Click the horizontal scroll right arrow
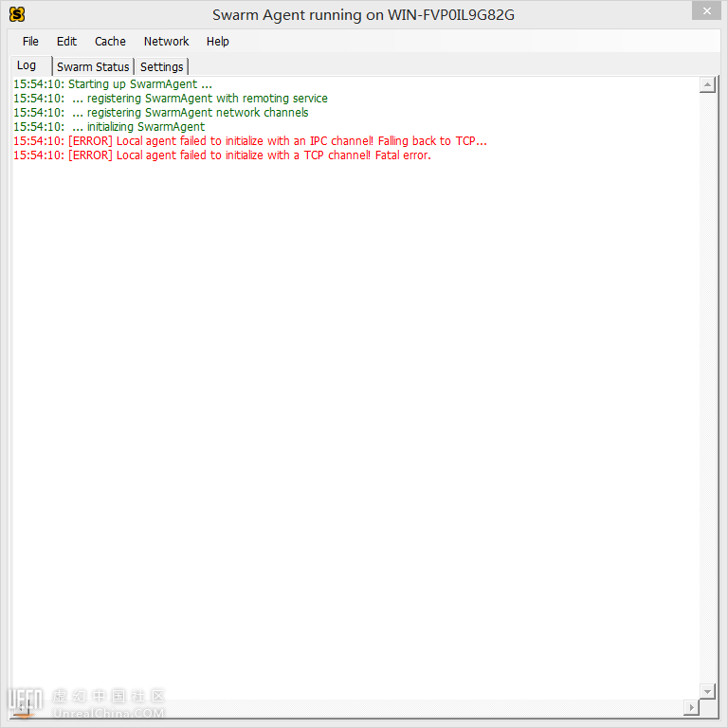 [691, 707]
